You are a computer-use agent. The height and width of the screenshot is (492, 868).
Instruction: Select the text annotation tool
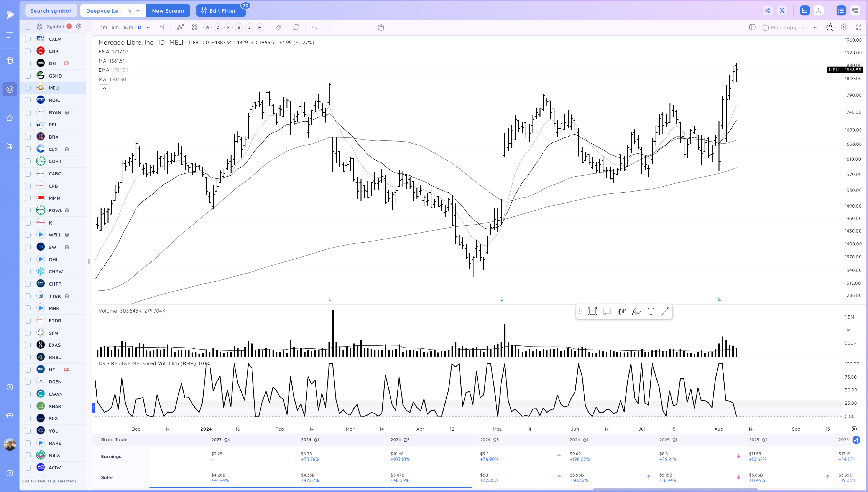651,311
